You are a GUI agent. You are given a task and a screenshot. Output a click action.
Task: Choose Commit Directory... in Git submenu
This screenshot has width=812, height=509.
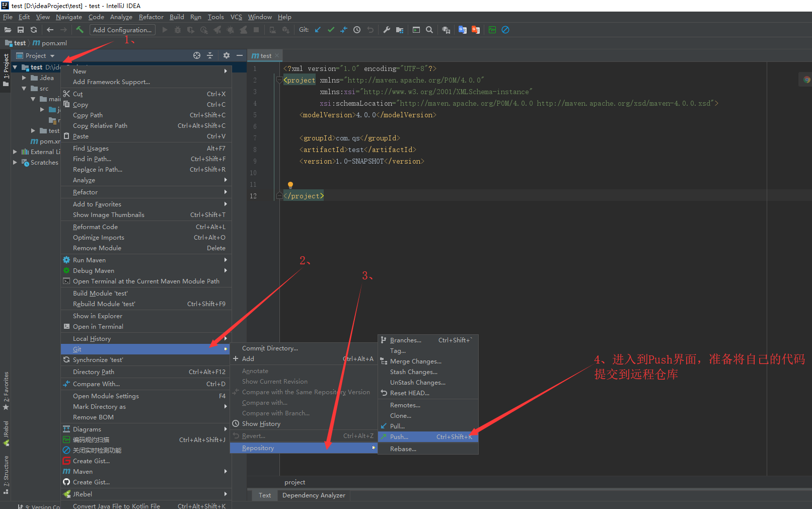(x=304, y=348)
